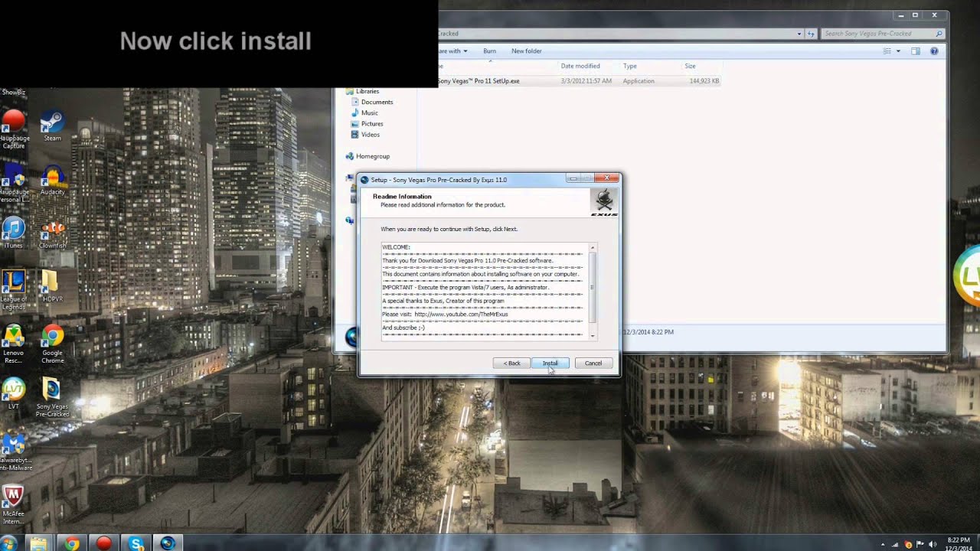
Task: Cancel the Sony Vegas setup wizard
Action: 593,363
